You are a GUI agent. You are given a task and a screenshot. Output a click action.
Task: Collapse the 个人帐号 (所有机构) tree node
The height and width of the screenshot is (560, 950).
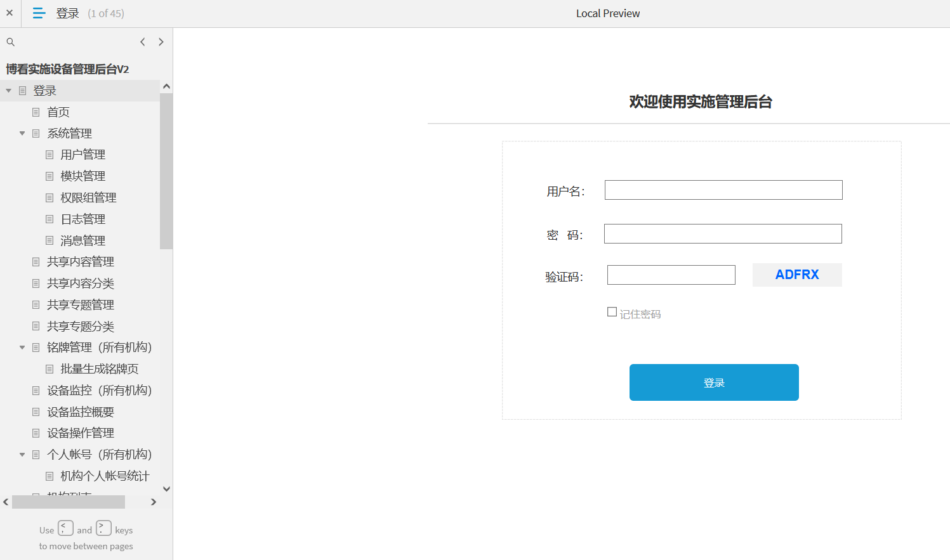tap(22, 455)
